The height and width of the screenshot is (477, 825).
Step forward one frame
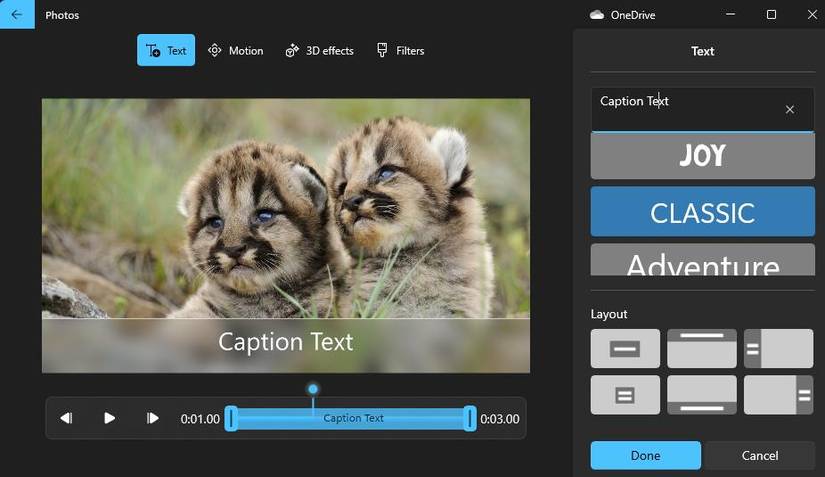coord(152,418)
